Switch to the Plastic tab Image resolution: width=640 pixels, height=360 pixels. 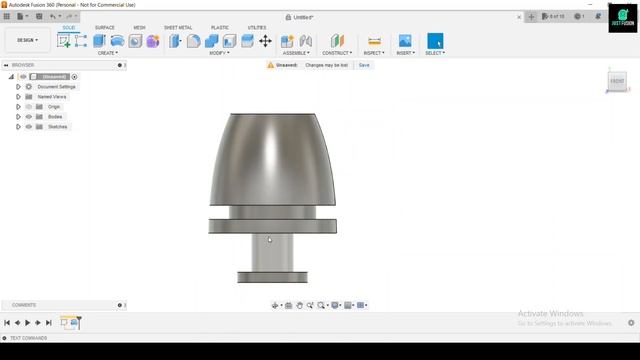point(220,27)
